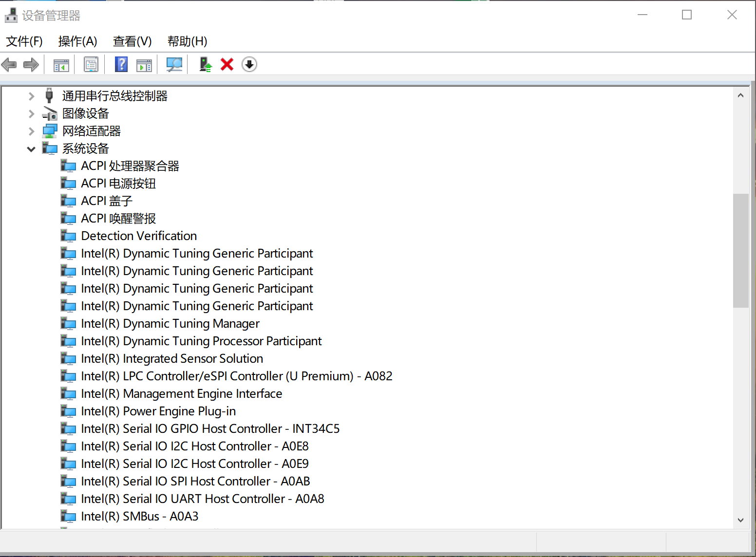Click the monitor icon beside 网络适配器

(x=50, y=131)
